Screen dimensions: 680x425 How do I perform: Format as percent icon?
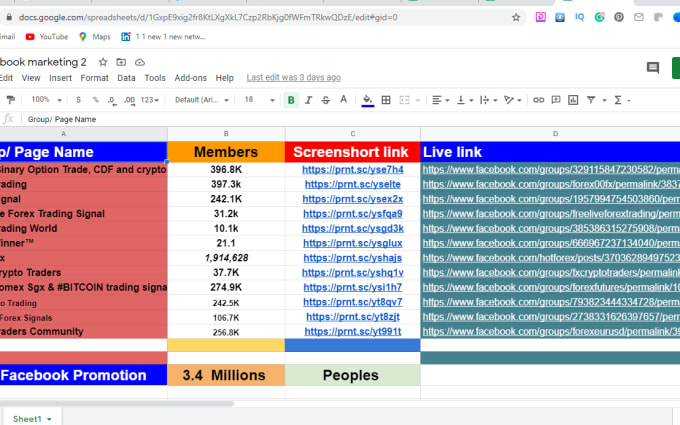(95, 100)
